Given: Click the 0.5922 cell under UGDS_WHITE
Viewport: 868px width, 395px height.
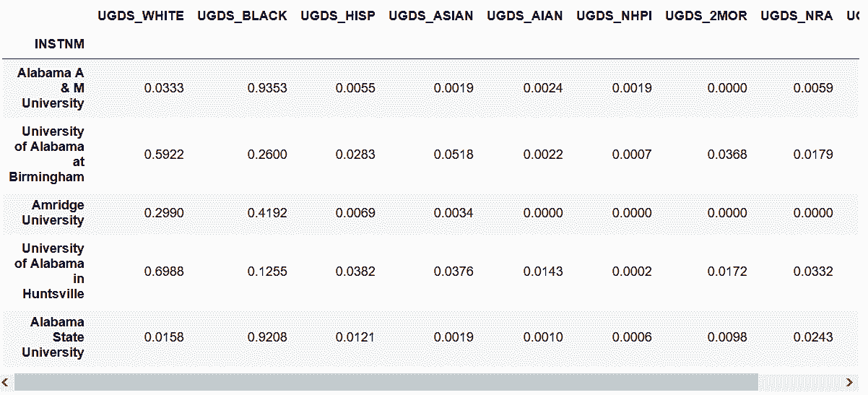Looking at the screenshot, I should (164, 155).
